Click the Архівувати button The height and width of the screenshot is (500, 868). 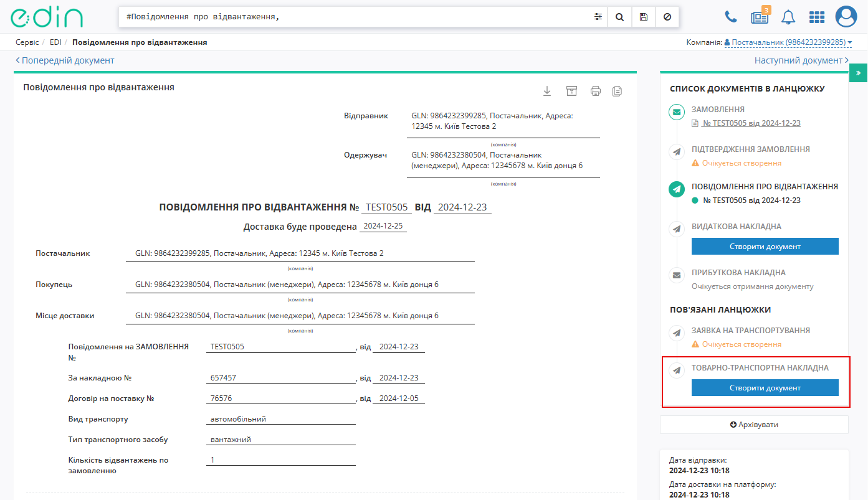coord(754,425)
